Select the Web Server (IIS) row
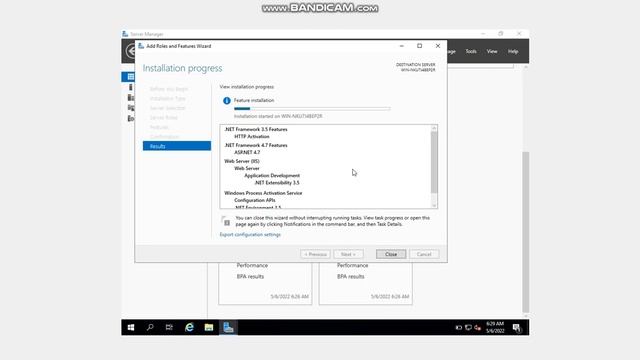This screenshot has height=360, width=640. coord(242,161)
